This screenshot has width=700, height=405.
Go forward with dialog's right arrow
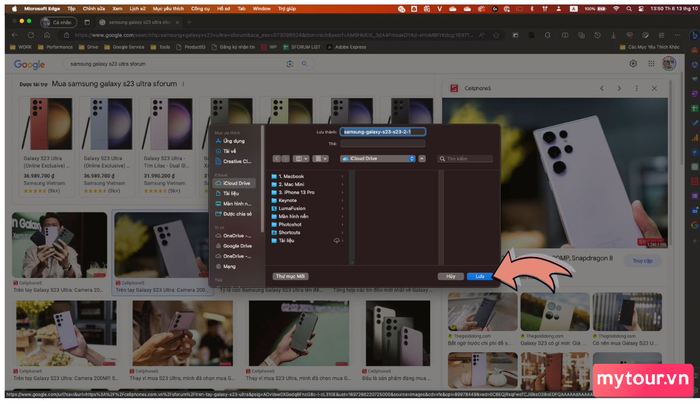pyautogui.click(x=285, y=159)
